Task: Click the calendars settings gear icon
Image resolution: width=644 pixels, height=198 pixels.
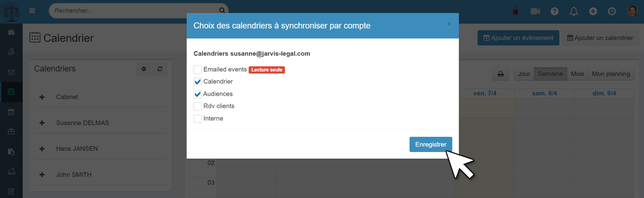Action: point(144,69)
